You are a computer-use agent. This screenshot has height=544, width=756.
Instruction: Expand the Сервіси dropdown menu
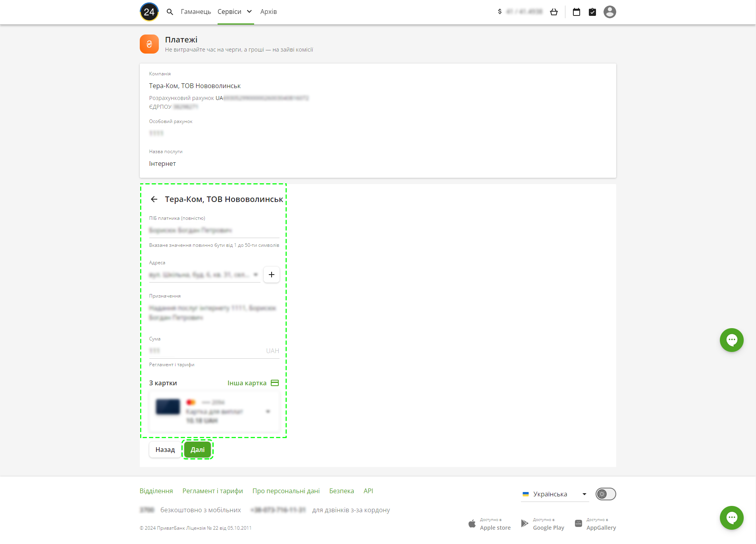point(235,12)
